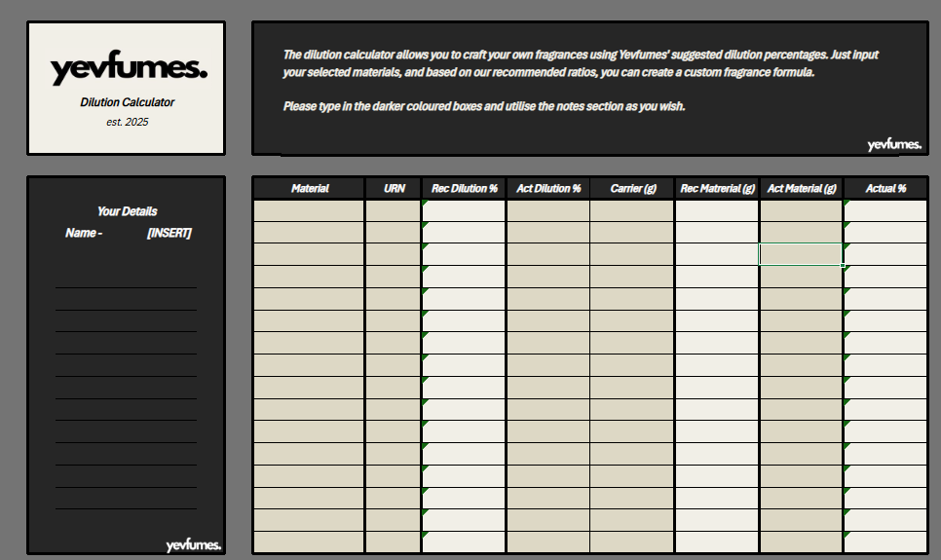Click the Rec Dilution % header cell
Viewport: 941px width, 560px height.
464,188
